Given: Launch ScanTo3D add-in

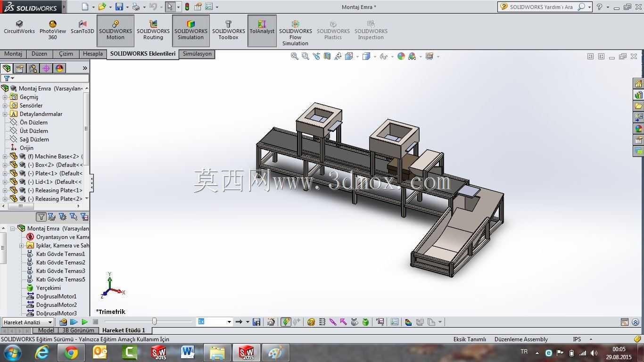Looking at the screenshot, I should [83, 27].
